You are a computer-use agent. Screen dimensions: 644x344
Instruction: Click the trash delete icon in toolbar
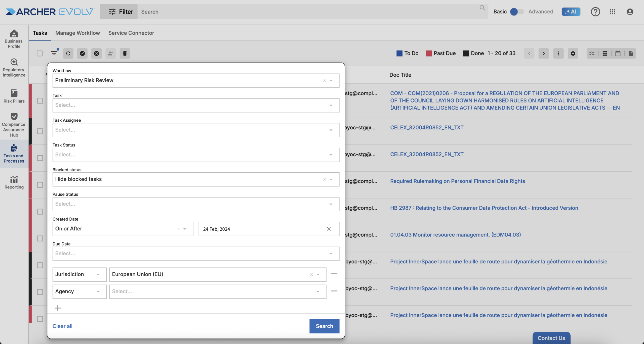(125, 53)
